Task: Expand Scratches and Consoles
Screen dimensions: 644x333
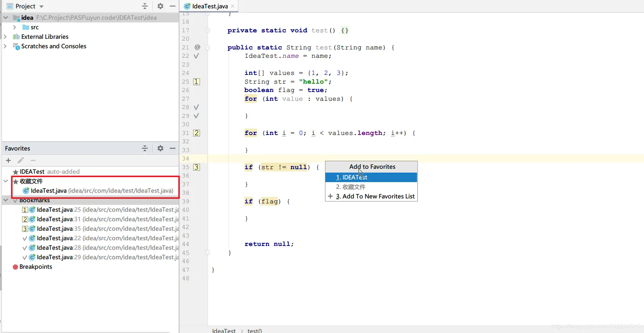Action: (x=5, y=46)
